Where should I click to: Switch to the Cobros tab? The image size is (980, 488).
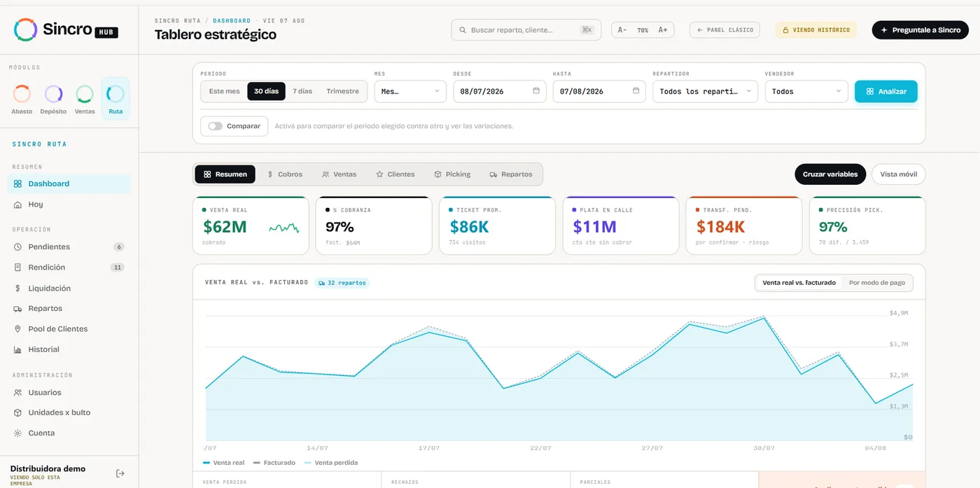coord(284,174)
